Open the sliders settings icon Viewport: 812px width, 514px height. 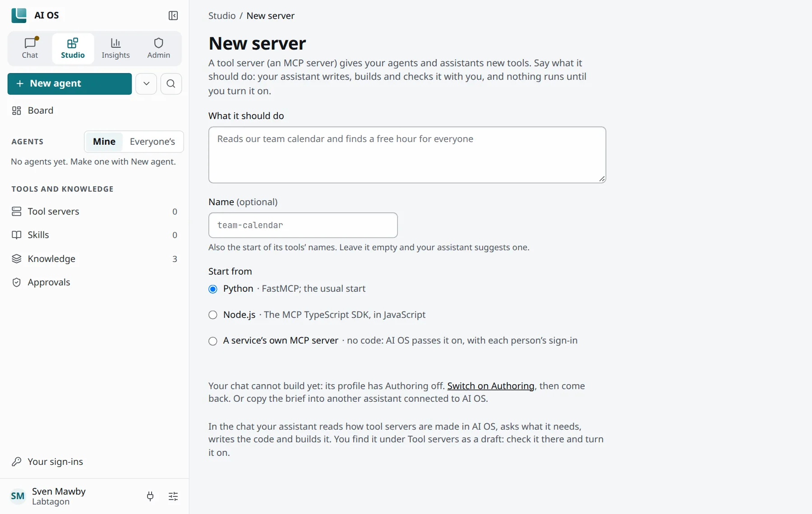pos(173,496)
